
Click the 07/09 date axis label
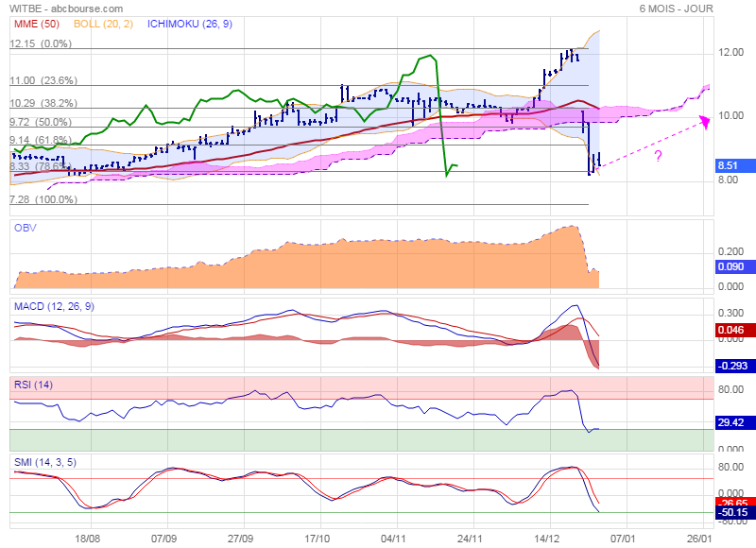(163, 539)
